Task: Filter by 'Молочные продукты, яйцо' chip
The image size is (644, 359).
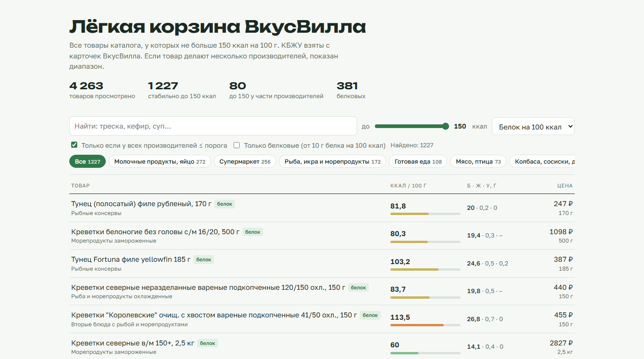Action: point(160,162)
